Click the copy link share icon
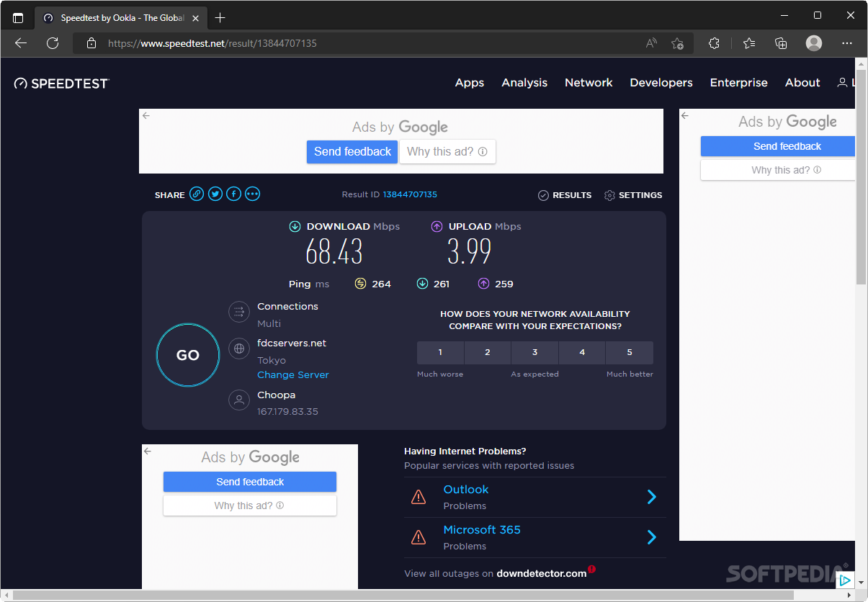 (197, 194)
